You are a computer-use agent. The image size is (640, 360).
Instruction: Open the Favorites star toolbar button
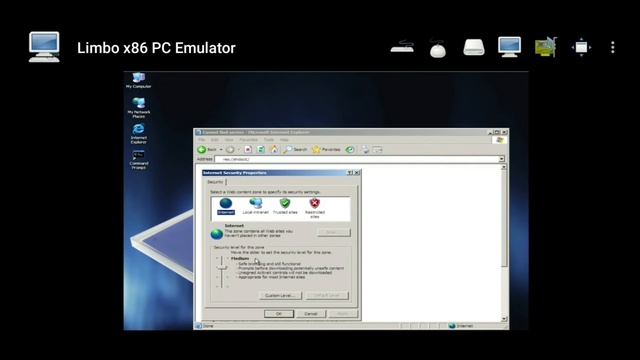[x=326, y=149]
